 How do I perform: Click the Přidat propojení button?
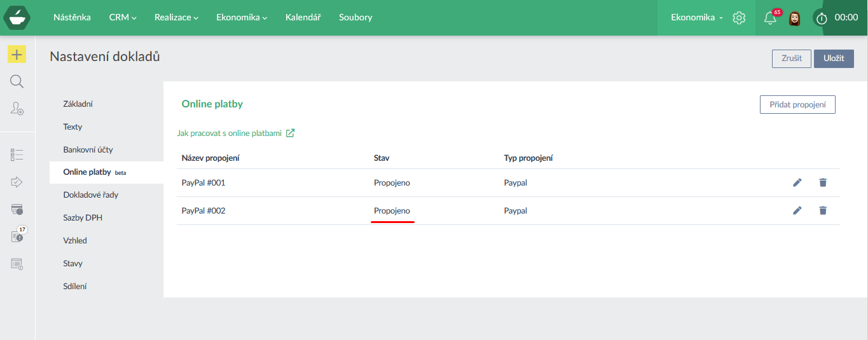pos(797,104)
